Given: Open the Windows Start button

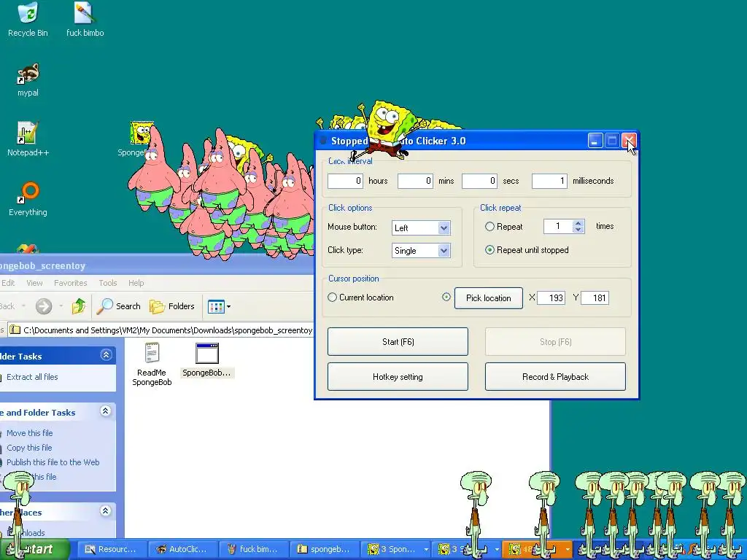Looking at the screenshot, I should [x=34, y=549].
